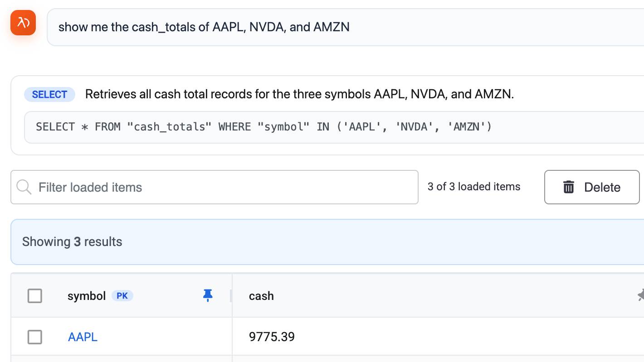This screenshot has height=362, width=644.
Task: Check the checkbox in the AAPL row
Action: (x=35, y=337)
